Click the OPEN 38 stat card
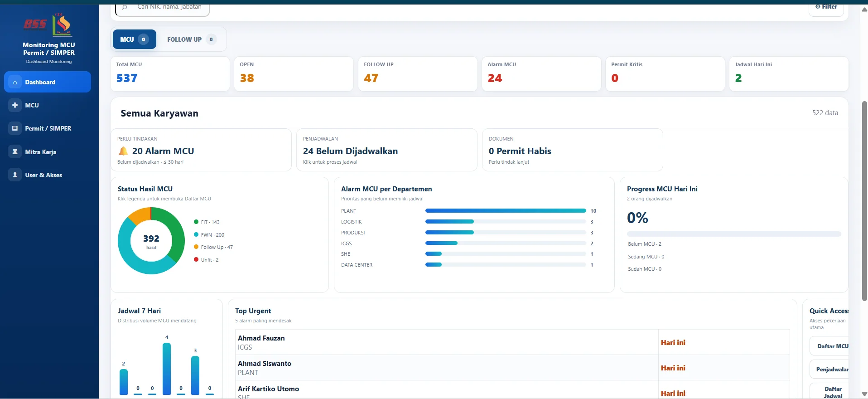 pos(294,74)
